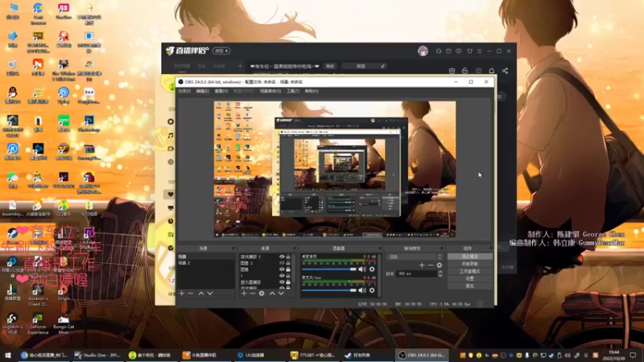Open the 工具(T) menu in OBS
The height and width of the screenshot is (362, 644).
coord(293,91)
